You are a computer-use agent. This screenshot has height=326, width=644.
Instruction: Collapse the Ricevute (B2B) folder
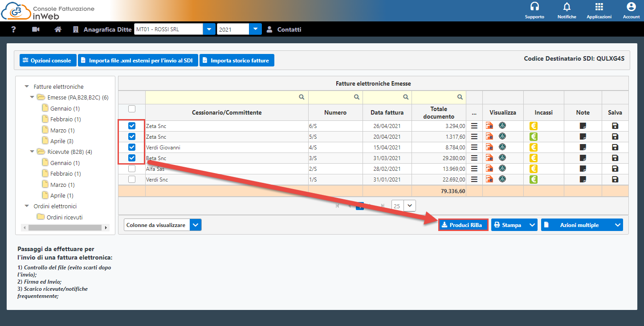[32, 152]
